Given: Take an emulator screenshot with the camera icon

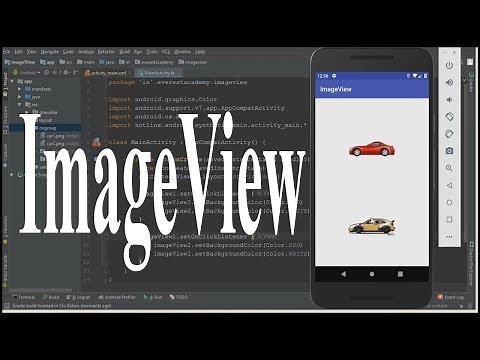Looking at the screenshot, I should click(x=449, y=151).
